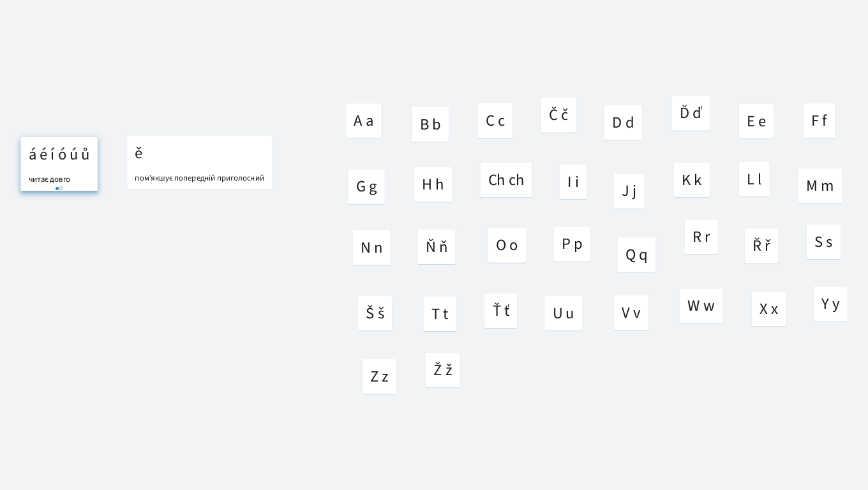Viewport: 868px width, 490px height.
Task: Click the 'Ch ch' digraph card
Action: [505, 180]
